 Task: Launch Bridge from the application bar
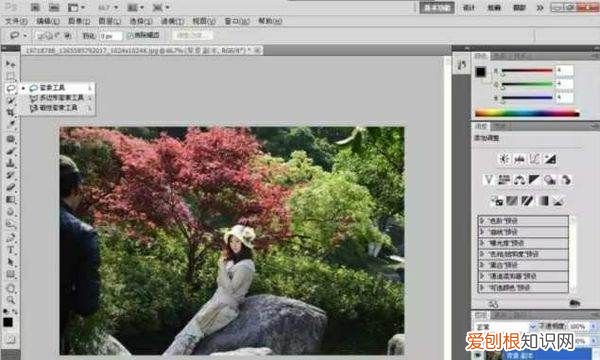(x=35, y=7)
